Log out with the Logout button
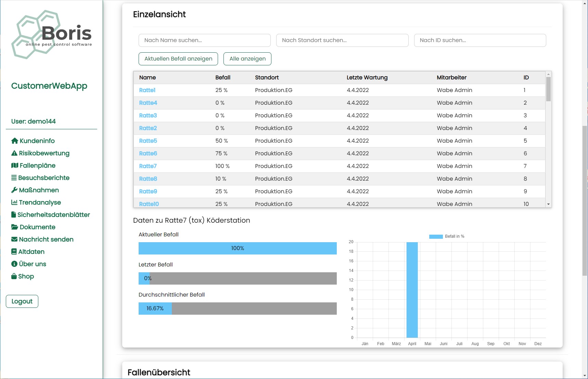The width and height of the screenshot is (588, 379). (x=22, y=301)
